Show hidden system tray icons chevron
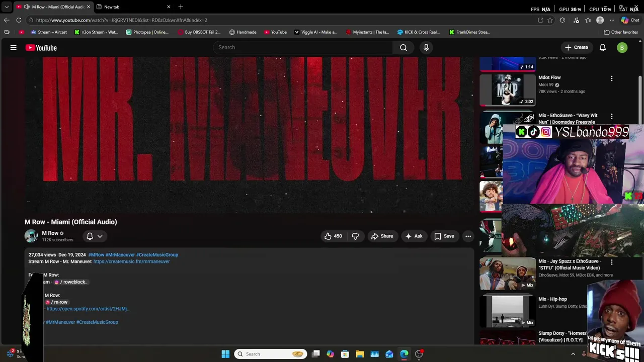 coord(573,354)
